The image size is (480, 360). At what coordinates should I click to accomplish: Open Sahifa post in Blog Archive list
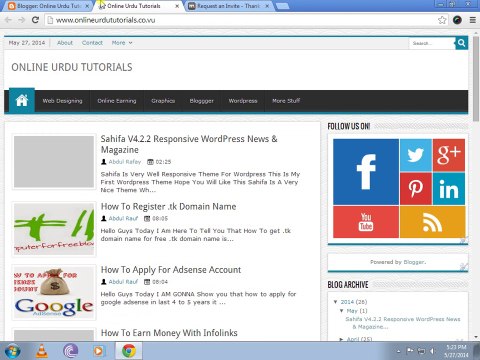click(403, 323)
